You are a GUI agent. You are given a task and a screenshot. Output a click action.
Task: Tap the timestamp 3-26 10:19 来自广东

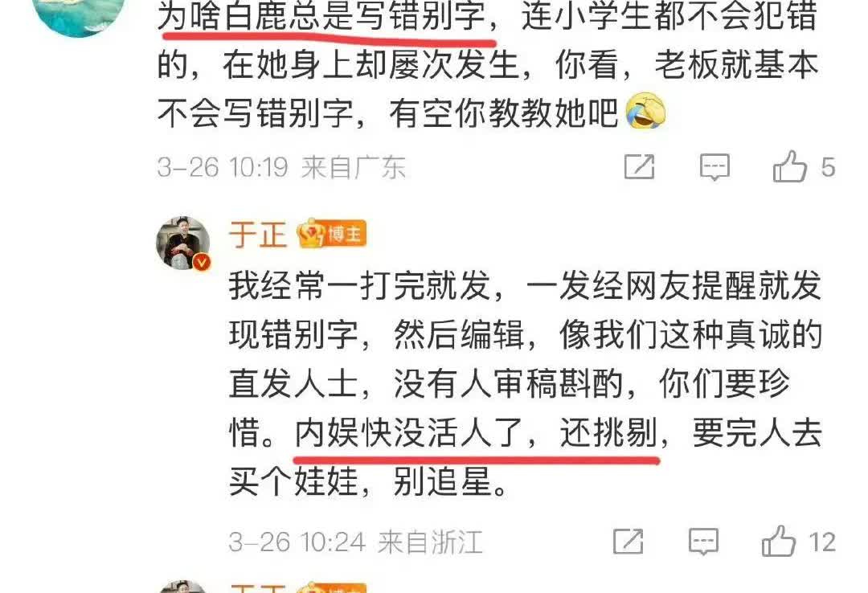tap(281, 167)
